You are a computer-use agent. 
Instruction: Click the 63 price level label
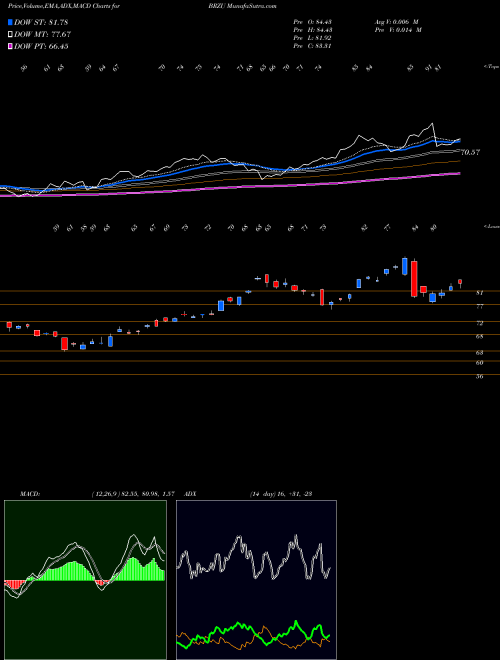[x=479, y=353]
